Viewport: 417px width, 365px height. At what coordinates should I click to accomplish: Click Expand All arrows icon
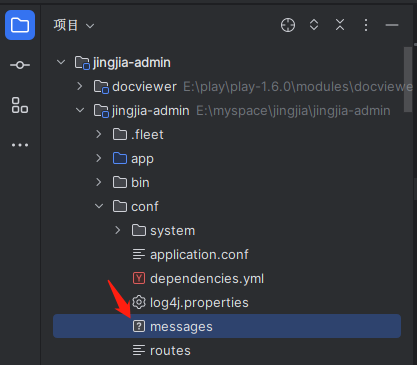[x=314, y=25]
